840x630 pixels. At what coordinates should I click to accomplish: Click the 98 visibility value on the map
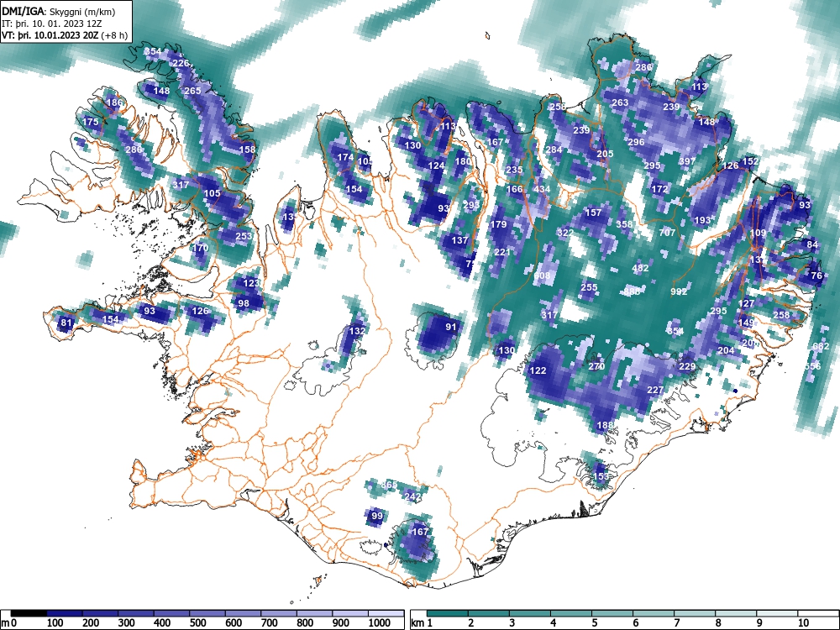[x=244, y=303]
